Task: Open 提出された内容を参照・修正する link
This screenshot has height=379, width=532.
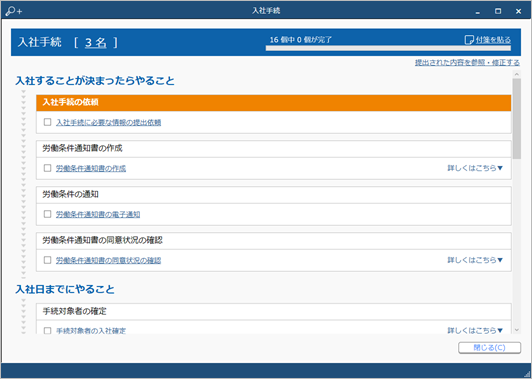Action: pos(467,63)
